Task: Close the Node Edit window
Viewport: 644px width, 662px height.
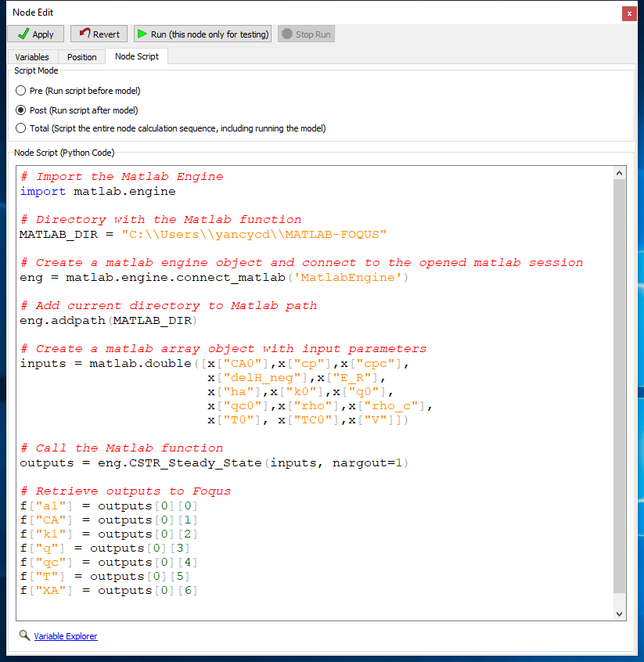Action: [x=629, y=13]
